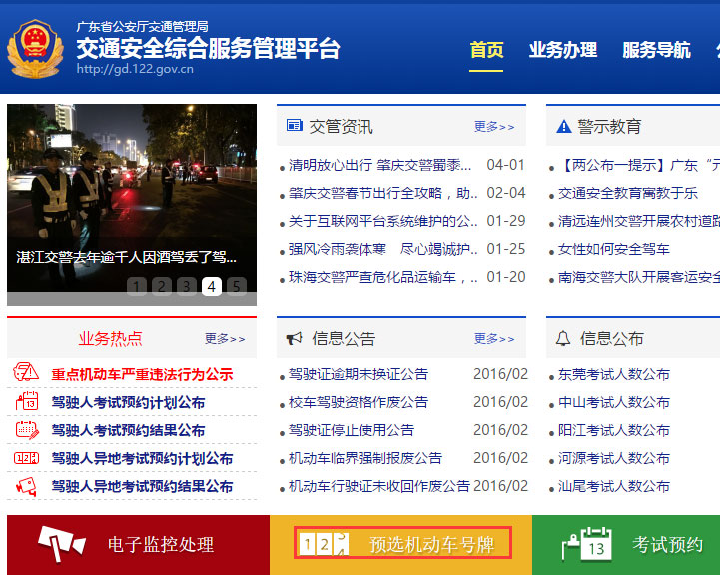The height and width of the screenshot is (588, 720).
Task: Open the 服务导航 navigation tab
Action: pos(657,50)
